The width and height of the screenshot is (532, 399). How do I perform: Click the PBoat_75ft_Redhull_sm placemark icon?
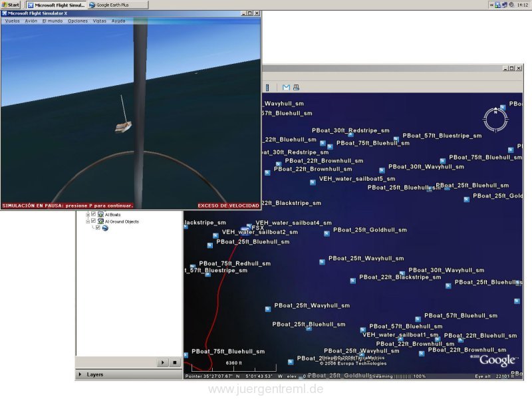[193, 267]
